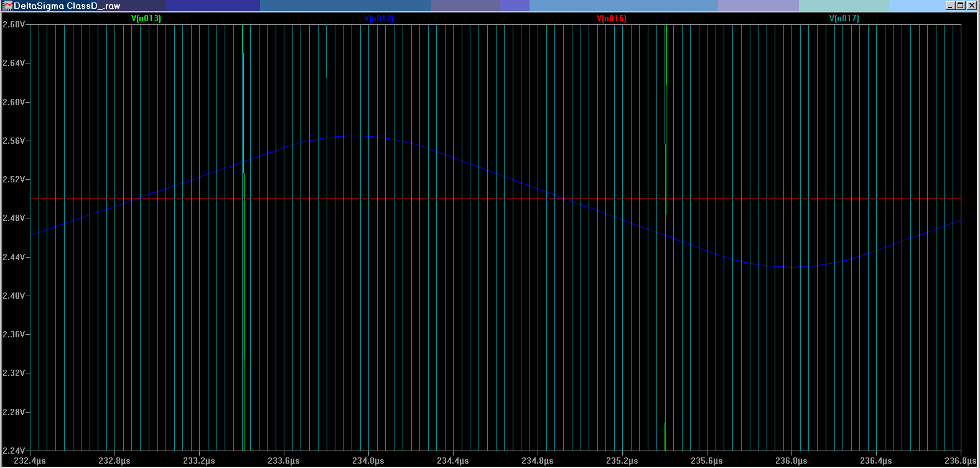Image resolution: width=980 pixels, height=468 pixels.
Task: Click the 2.32V vertical axis label
Action: (14, 373)
